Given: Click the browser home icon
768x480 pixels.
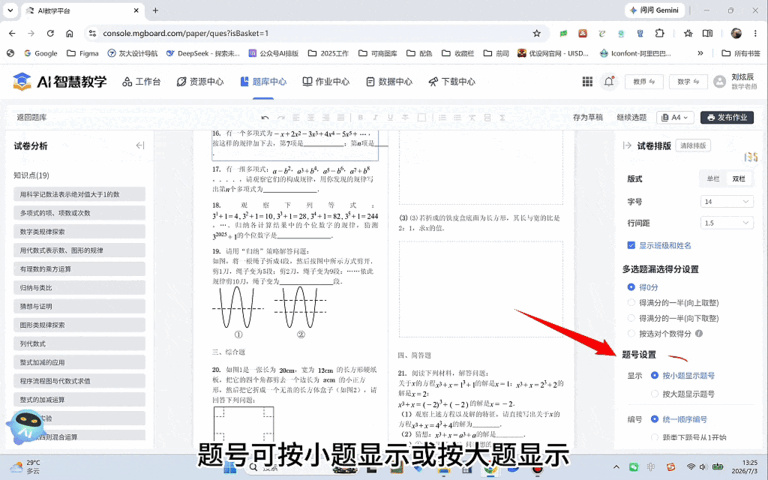Looking at the screenshot, I should [x=70, y=33].
